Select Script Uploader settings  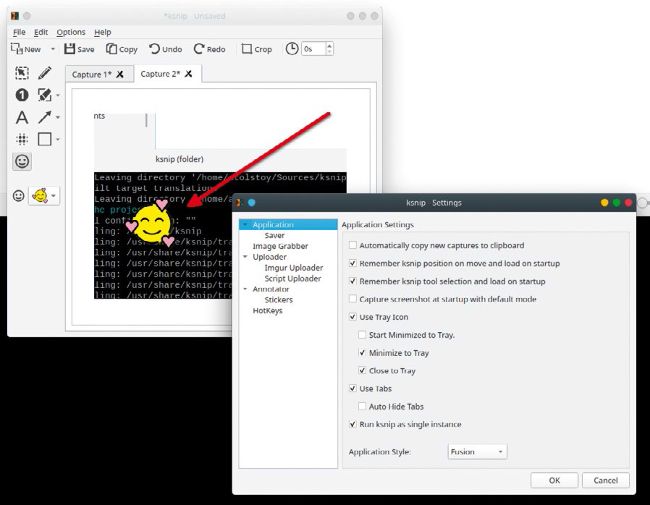(293, 278)
